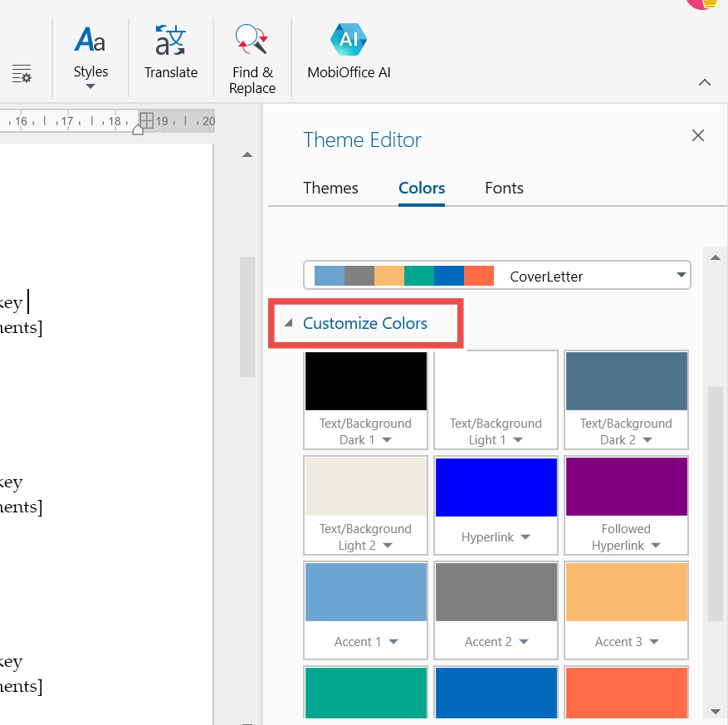
Task: Collapse the ribbon with the chevron
Action: pyautogui.click(x=704, y=83)
